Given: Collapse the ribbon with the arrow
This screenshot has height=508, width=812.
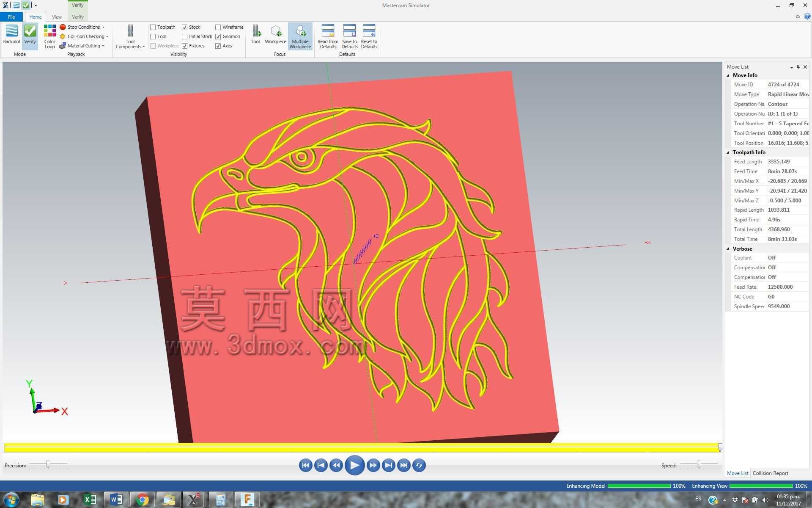Looking at the screenshot, I should click(x=798, y=17).
